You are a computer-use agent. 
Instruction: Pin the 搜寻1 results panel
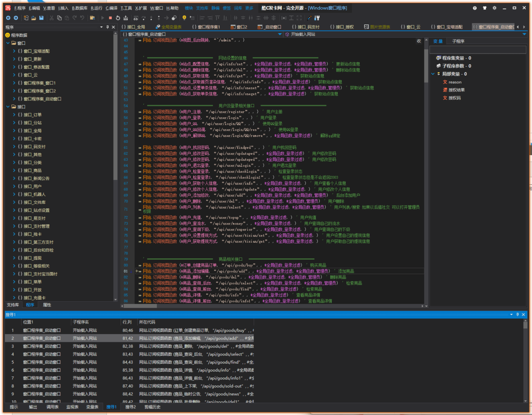pyautogui.click(x=517, y=314)
